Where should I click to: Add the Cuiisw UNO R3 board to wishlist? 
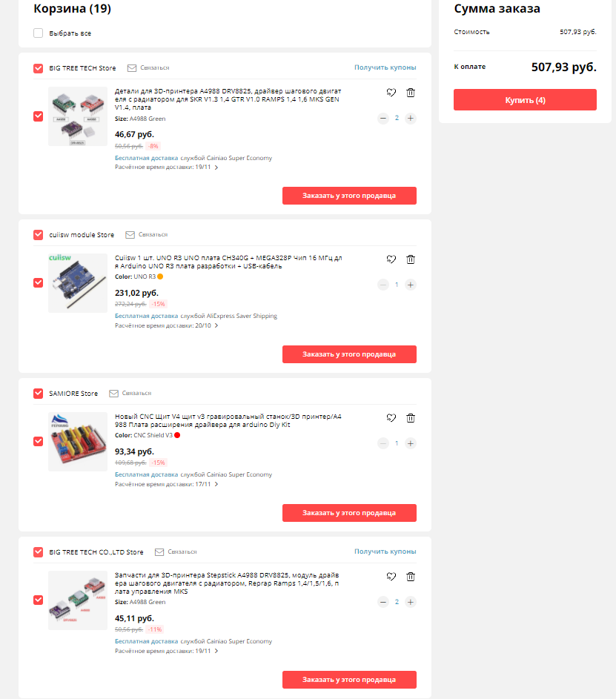(x=391, y=259)
